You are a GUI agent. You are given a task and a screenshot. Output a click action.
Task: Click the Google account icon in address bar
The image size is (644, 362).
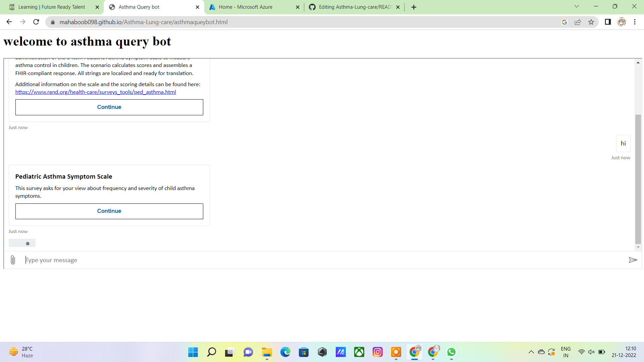point(564,22)
